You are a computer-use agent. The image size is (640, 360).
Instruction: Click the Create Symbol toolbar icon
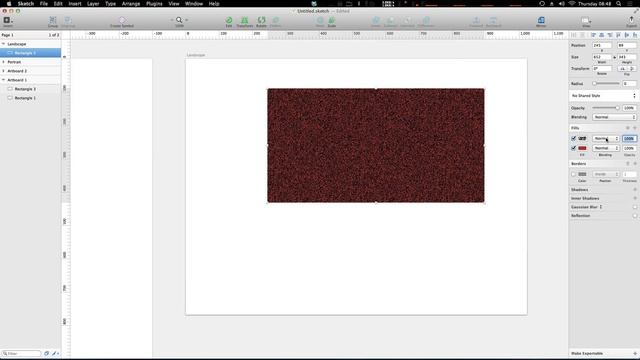pyautogui.click(x=122, y=20)
